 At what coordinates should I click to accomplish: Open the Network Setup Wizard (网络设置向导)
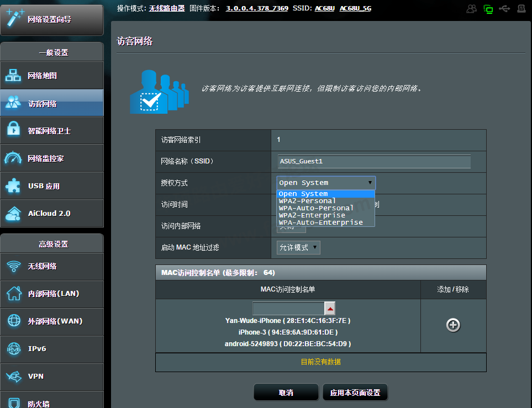(52, 20)
